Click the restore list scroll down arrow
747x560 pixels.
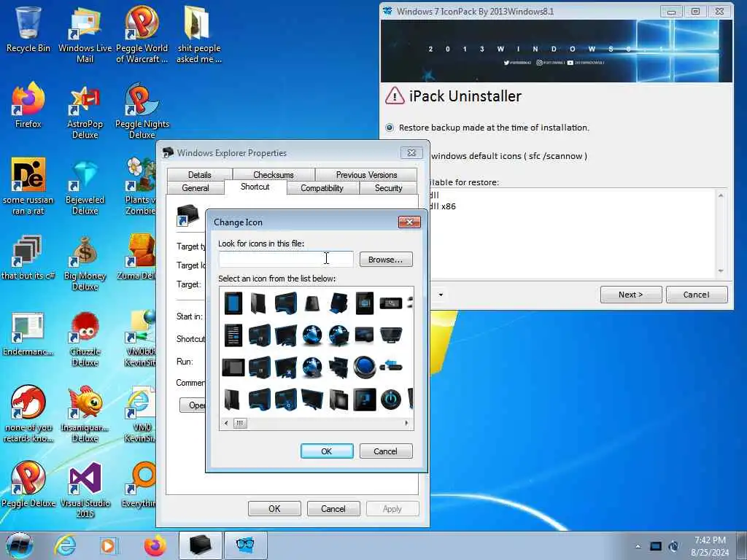[721, 271]
